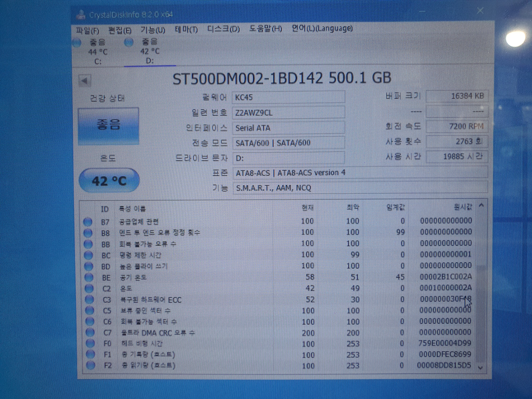The image size is (532, 399).
Task: Click the blue status circle of C: drive
Action: 77,43
